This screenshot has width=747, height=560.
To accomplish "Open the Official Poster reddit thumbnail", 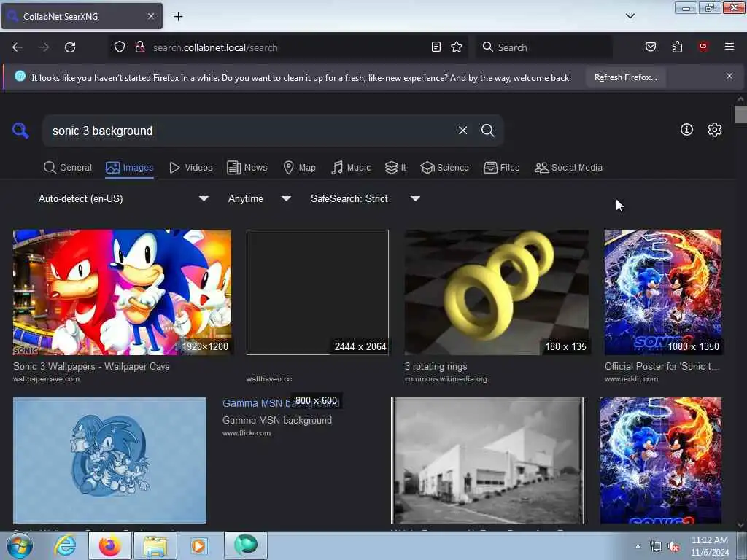I will click(662, 292).
